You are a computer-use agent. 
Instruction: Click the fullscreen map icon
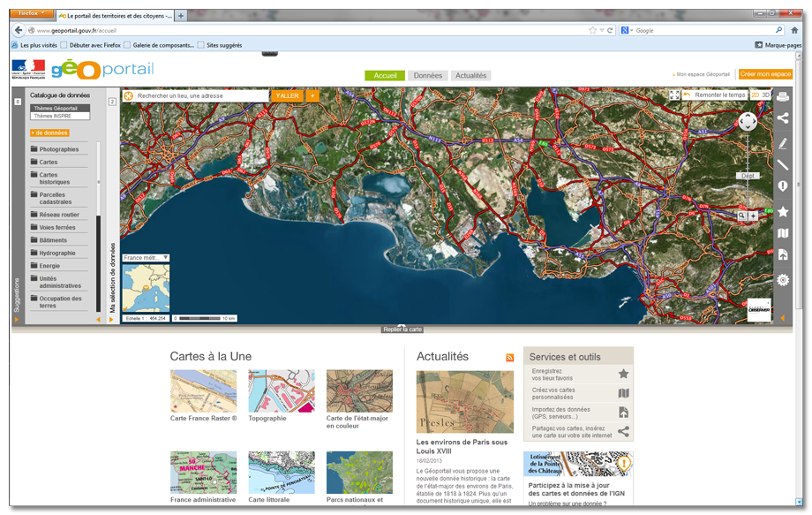(x=675, y=95)
